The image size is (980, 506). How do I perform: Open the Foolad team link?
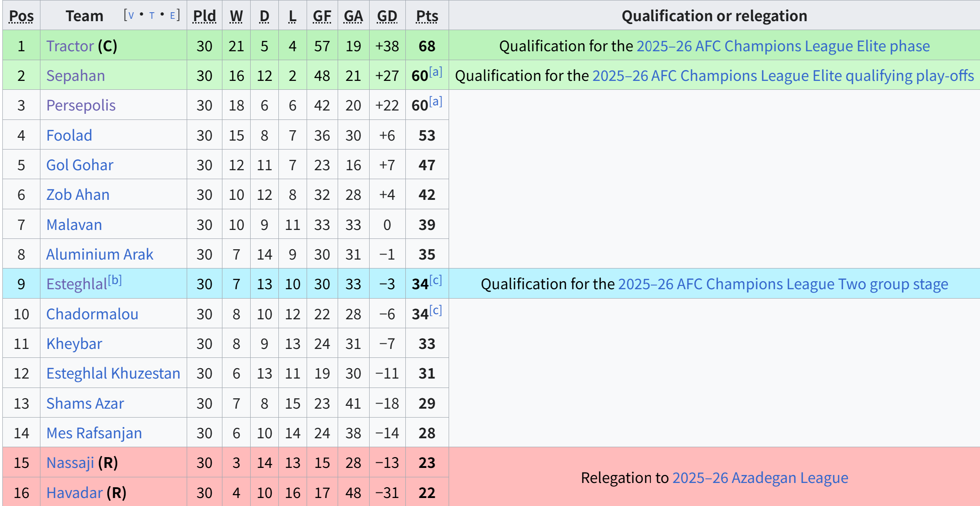[x=69, y=135]
